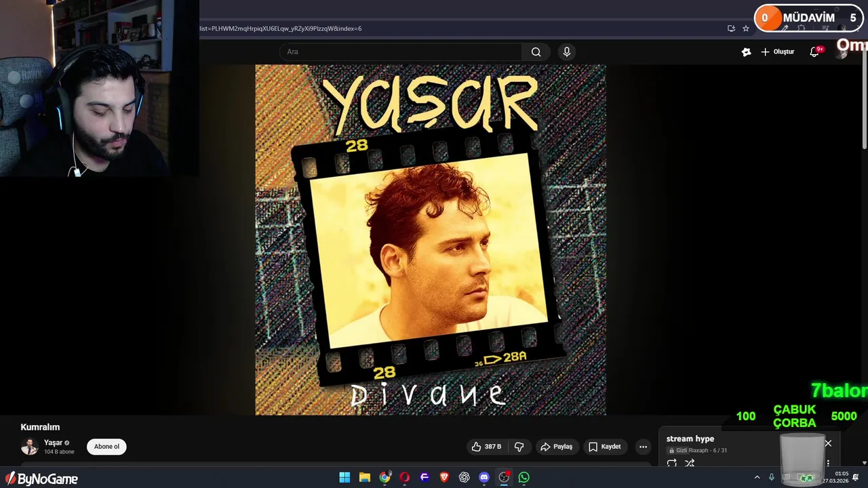The height and width of the screenshot is (488, 868).
Task: Open the purple F app taskbar icon
Action: click(425, 477)
